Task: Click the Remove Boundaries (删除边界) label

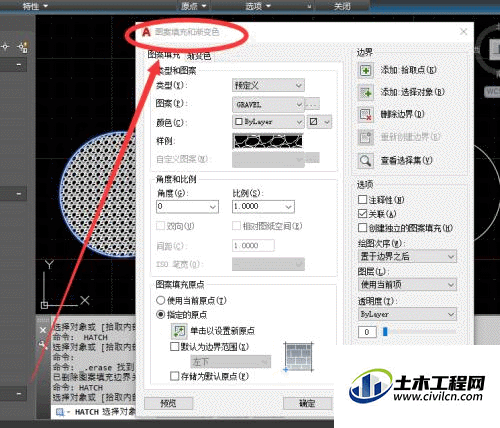Action: [x=402, y=114]
